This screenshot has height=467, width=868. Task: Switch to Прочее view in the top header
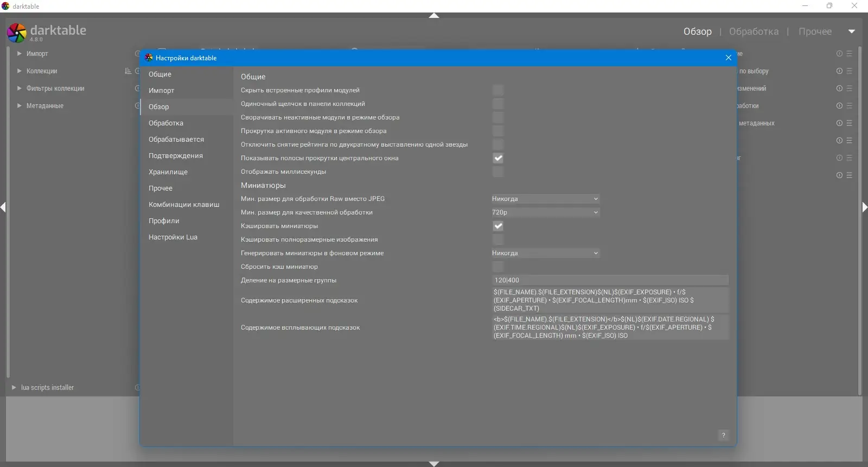coord(815,31)
